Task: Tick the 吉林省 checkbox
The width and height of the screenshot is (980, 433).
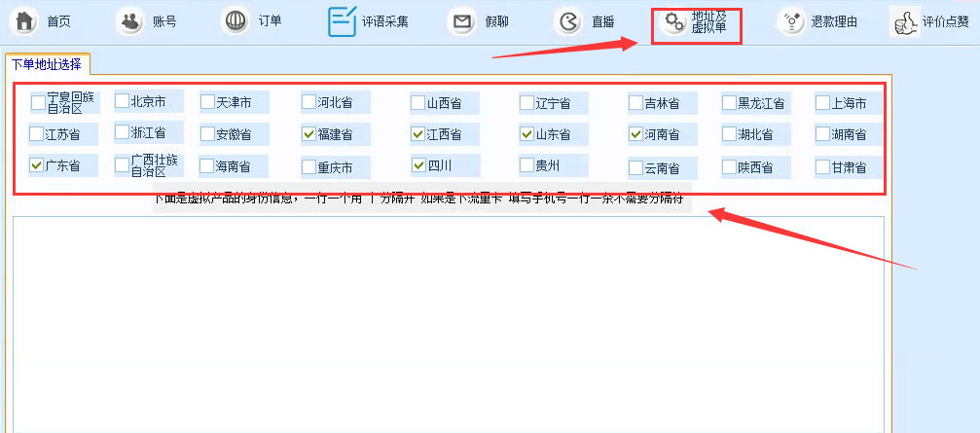Action: coord(635,103)
